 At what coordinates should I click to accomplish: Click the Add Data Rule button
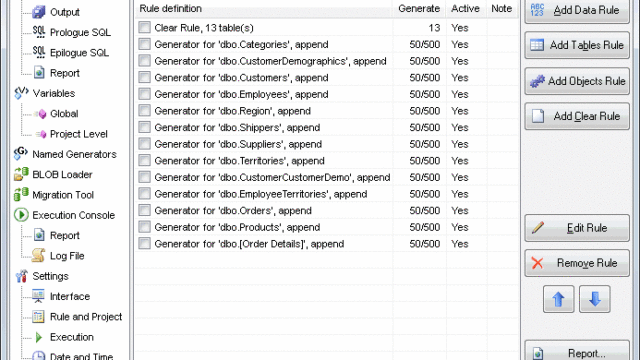point(577,11)
